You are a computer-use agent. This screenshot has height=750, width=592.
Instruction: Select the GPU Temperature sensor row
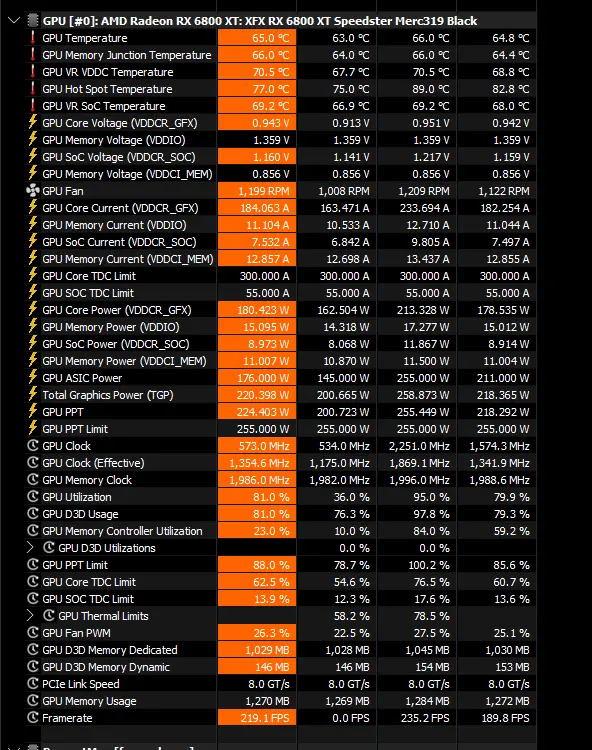(280, 38)
